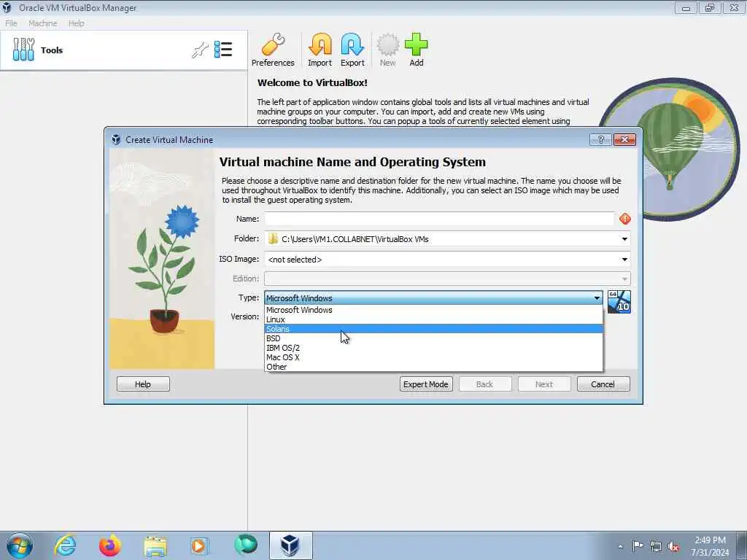Click the VirtualBox taskbar icon
This screenshot has height=560, width=747.
point(290,545)
